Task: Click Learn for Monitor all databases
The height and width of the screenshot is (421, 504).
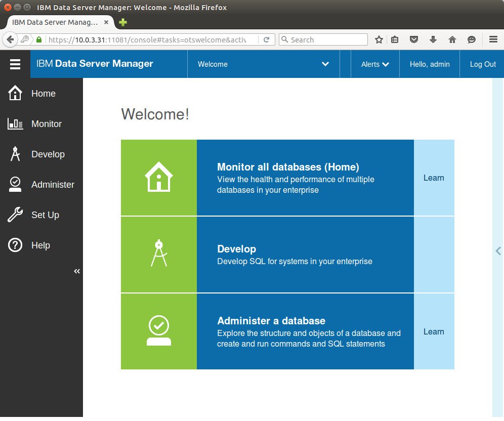Action: [434, 178]
